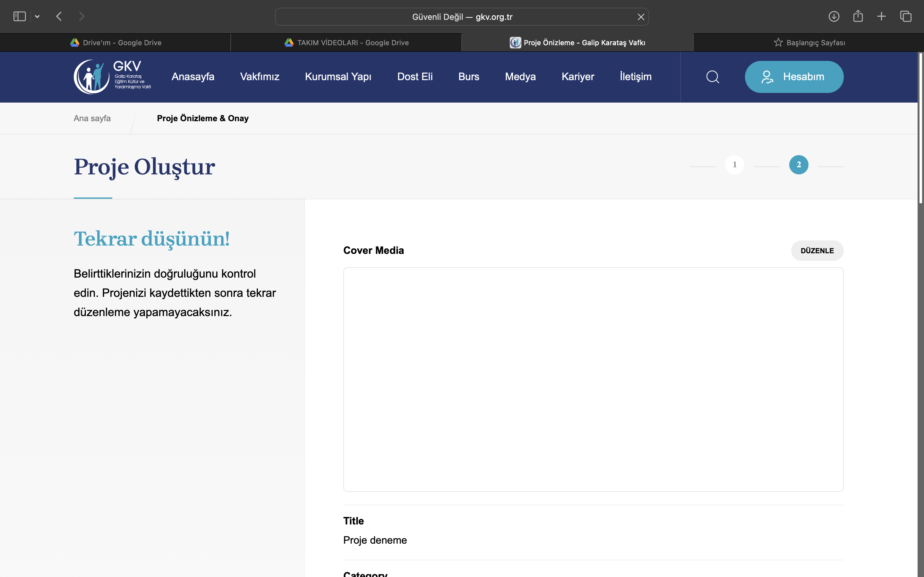
Task: Open the Başlangıç Sayfası tab
Action: coord(809,43)
